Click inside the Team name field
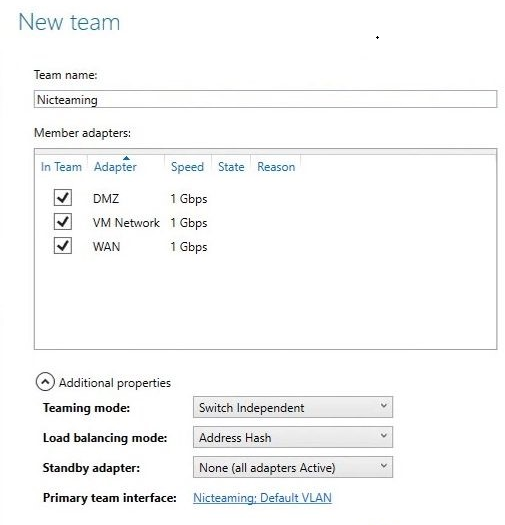Viewport: 505px width, 525px height. tap(265, 99)
